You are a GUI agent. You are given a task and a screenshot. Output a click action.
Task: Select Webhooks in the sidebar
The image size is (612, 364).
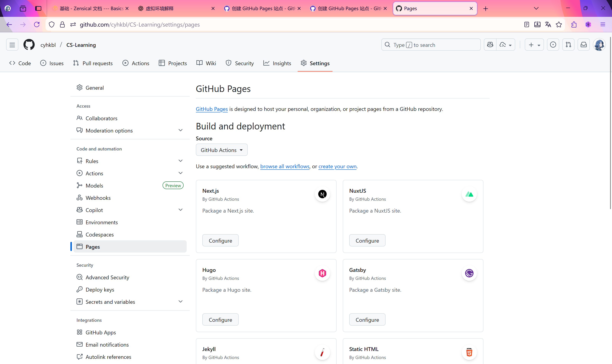click(x=98, y=197)
